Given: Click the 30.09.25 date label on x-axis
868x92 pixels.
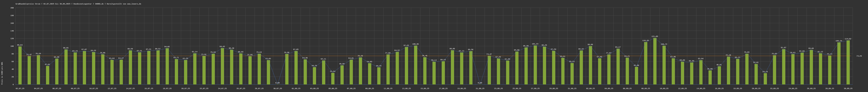Looking at the screenshot, I should pyautogui.click(x=848, y=88).
